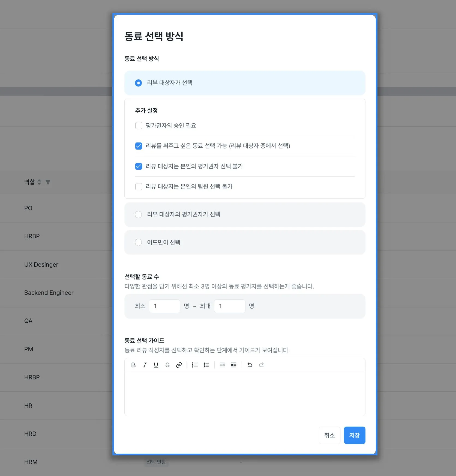
Task: Select 리뷰 대상자가 선택 radio option
Action: coord(139,83)
